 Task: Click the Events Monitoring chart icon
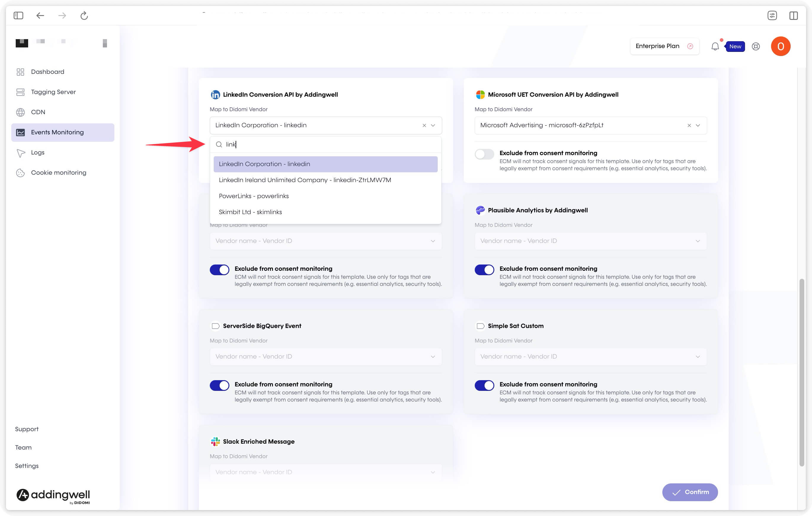(x=20, y=132)
